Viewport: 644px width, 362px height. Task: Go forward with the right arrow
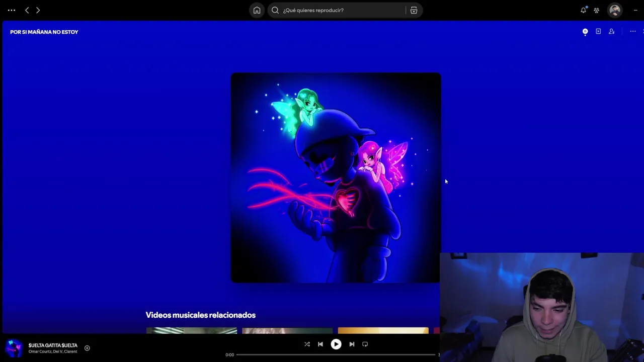(x=38, y=10)
